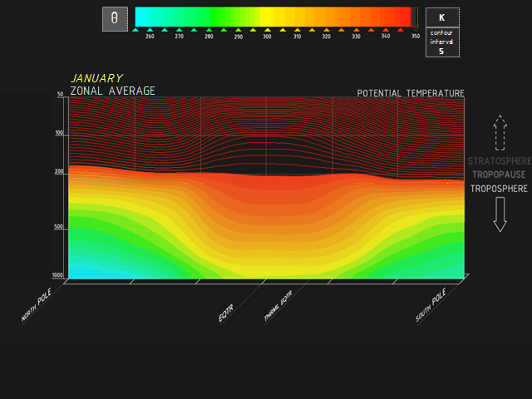The image size is (532, 399).
Task: Click the POTENTIAL TEMPERATURE title
Action: pos(411,93)
